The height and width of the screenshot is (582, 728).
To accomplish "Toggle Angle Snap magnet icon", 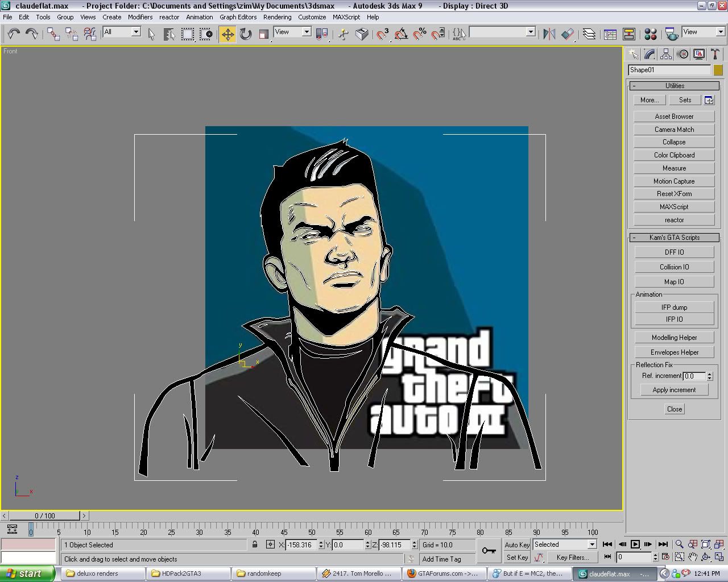I will coord(401,34).
